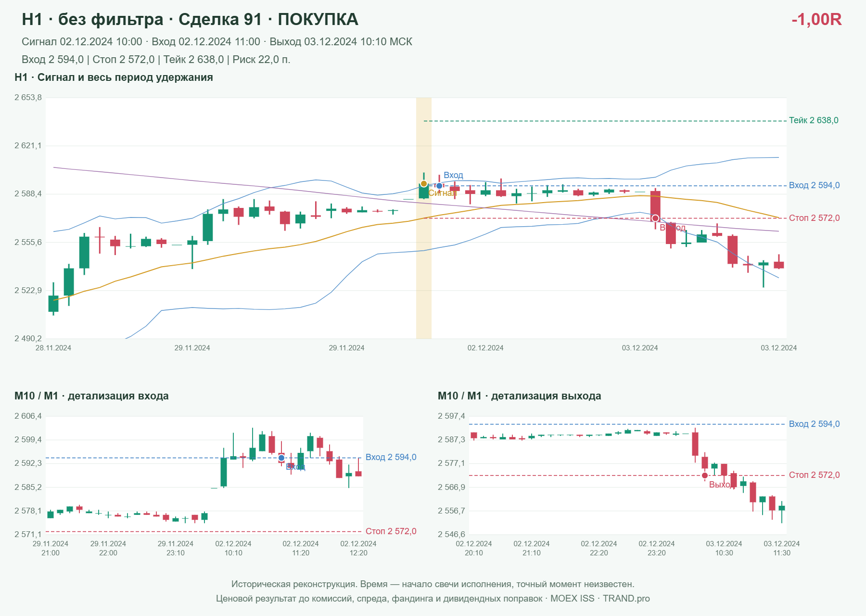Click y-axis value 2 588,4 on H1 chart

coord(28,194)
